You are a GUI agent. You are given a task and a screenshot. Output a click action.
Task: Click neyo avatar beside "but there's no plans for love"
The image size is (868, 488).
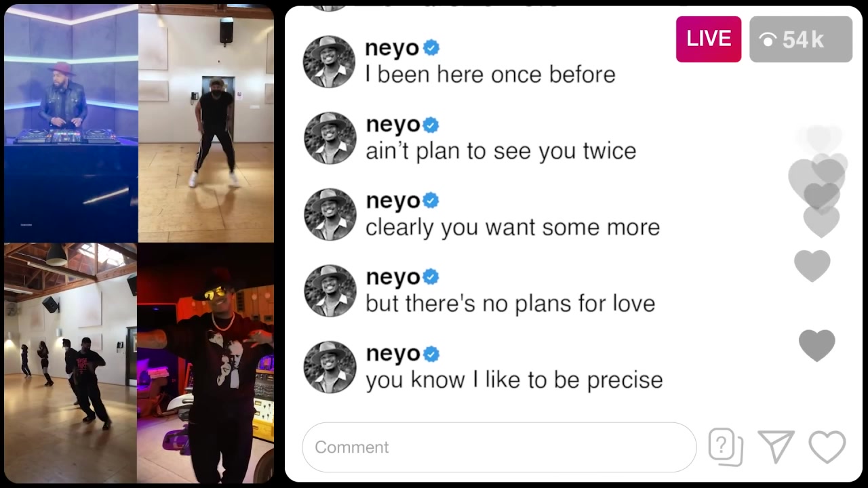coord(330,291)
